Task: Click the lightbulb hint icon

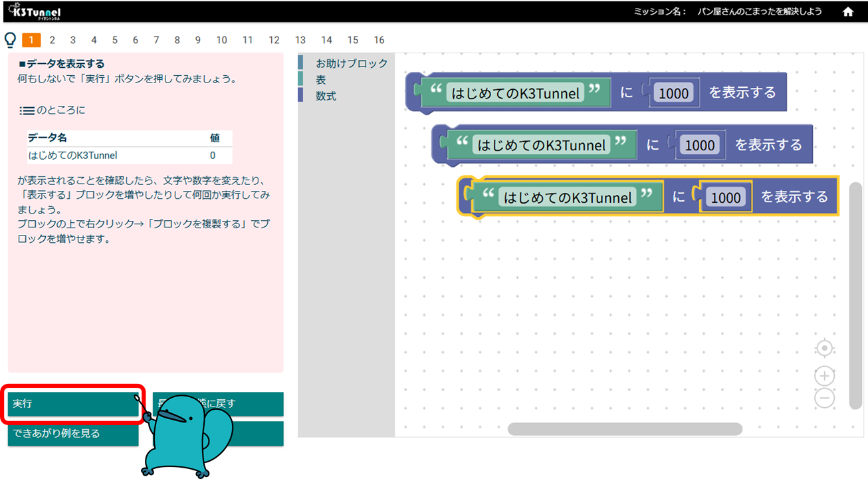Action: (10, 40)
